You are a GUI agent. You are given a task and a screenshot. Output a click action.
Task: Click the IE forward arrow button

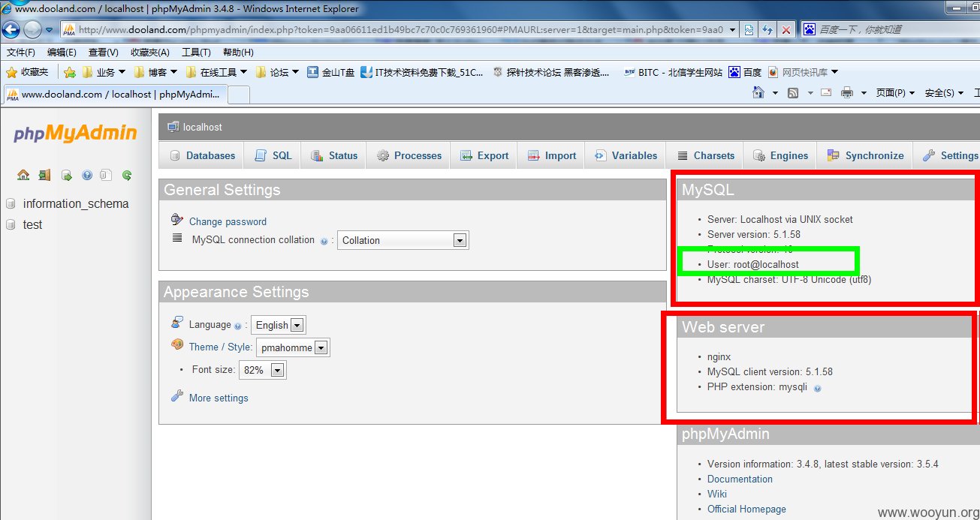pos(32,29)
